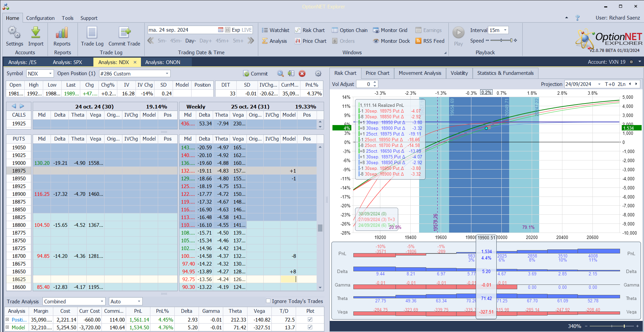The width and height of the screenshot is (644, 332).
Task: Open the gear settings near option chain
Action: [x=318, y=73]
